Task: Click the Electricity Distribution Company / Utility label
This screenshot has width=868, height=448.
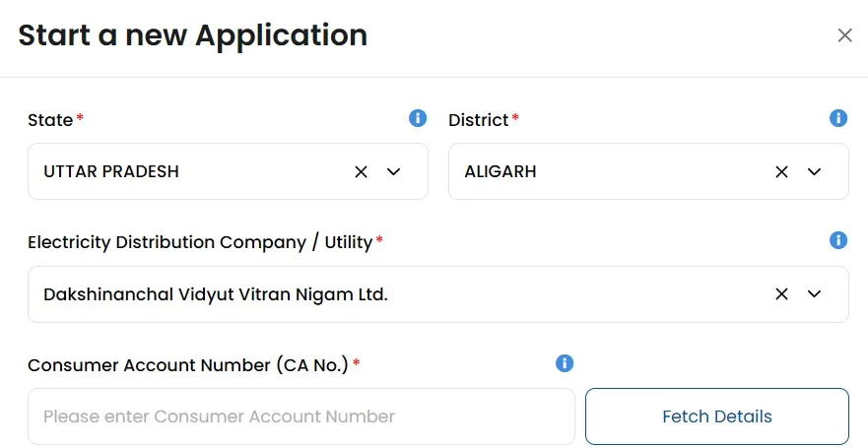Action: point(200,242)
